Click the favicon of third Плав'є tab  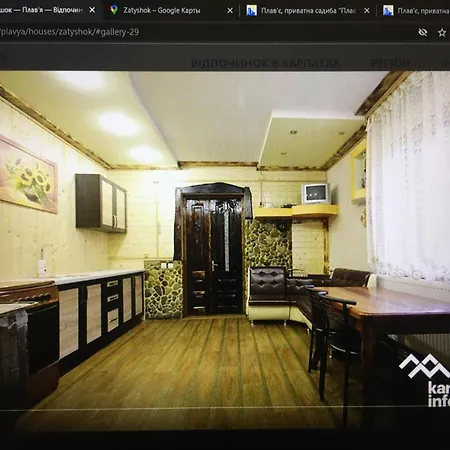click(x=251, y=11)
